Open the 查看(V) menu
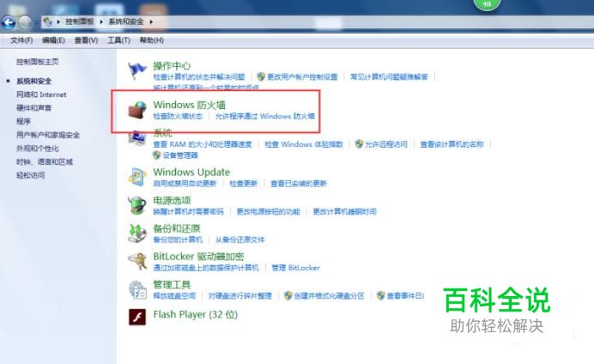Screen dimensions: 594x364 coord(86,40)
